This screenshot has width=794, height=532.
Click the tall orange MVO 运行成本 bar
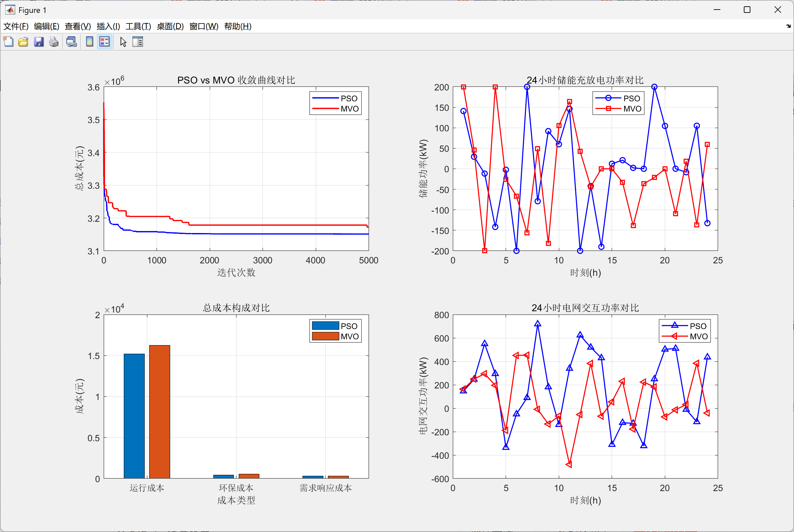point(160,411)
